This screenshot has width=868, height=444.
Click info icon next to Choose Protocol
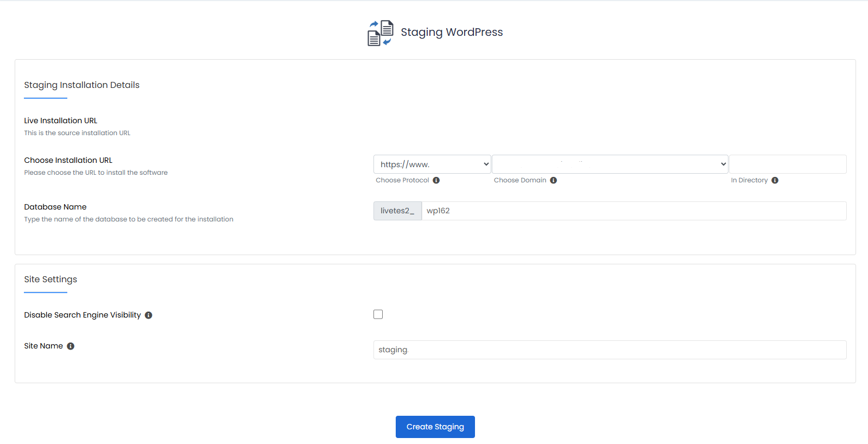[x=436, y=180]
